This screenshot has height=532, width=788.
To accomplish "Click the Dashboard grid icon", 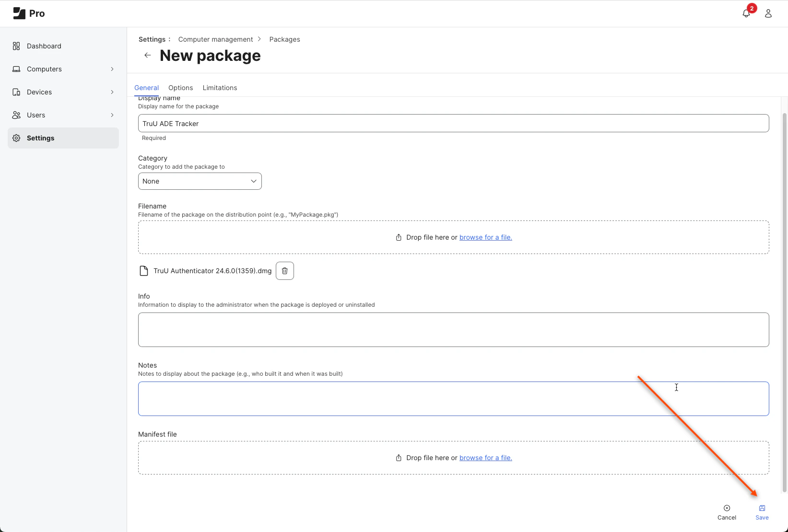I will click(x=16, y=46).
